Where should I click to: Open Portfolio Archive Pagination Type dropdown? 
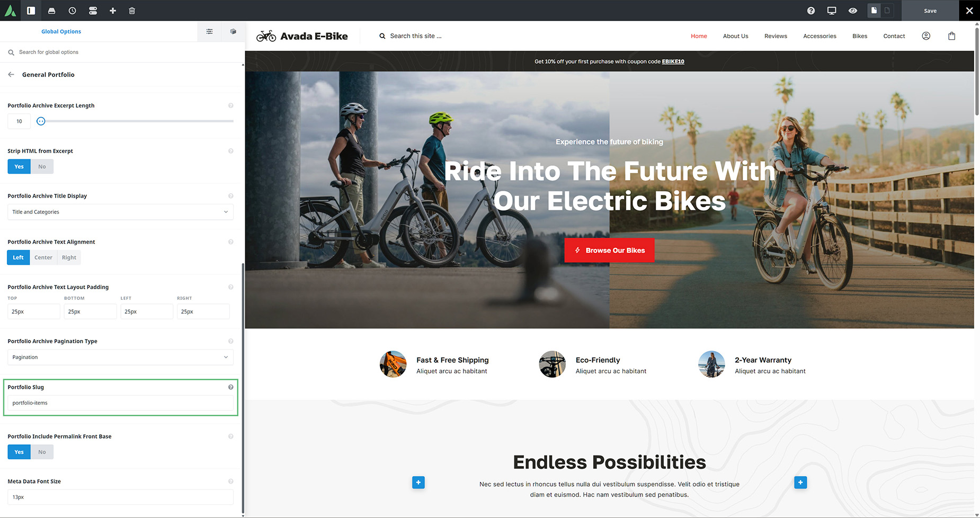(x=120, y=358)
